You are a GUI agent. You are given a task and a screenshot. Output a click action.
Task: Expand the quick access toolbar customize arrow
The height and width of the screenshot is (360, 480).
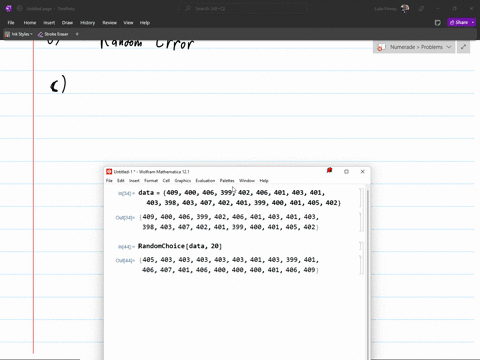pos(77,34)
